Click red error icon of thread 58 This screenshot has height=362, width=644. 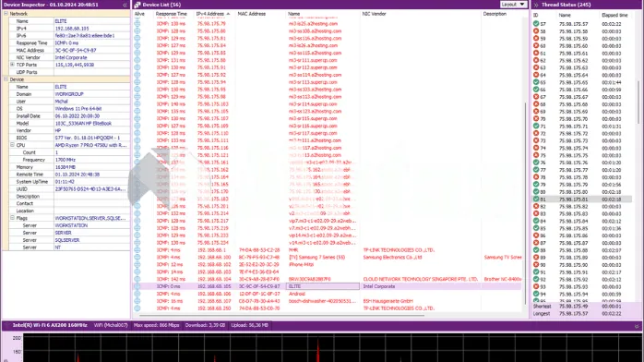tap(536, 31)
